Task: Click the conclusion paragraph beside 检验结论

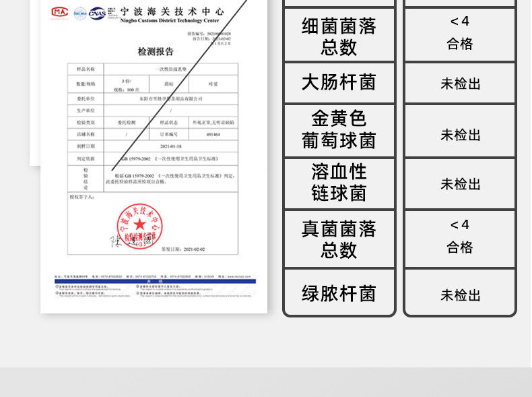Action: point(170,179)
